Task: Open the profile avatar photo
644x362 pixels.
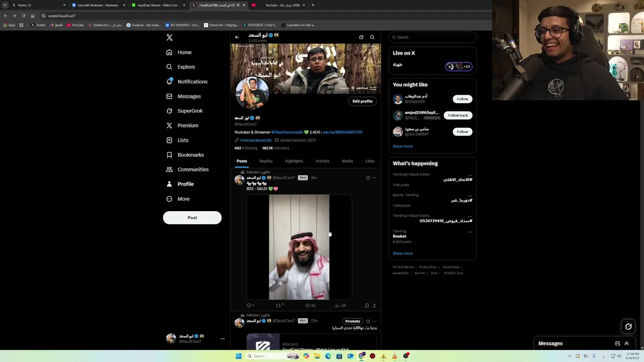Action: pyautogui.click(x=252, y=93)
